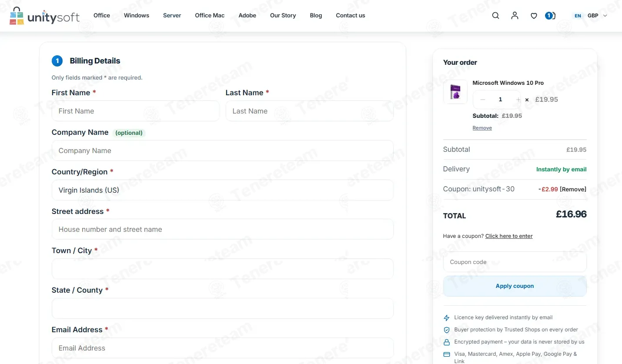Go to the Blog page
Viewport: 622px width, 364px height.
tap(316, 15)
